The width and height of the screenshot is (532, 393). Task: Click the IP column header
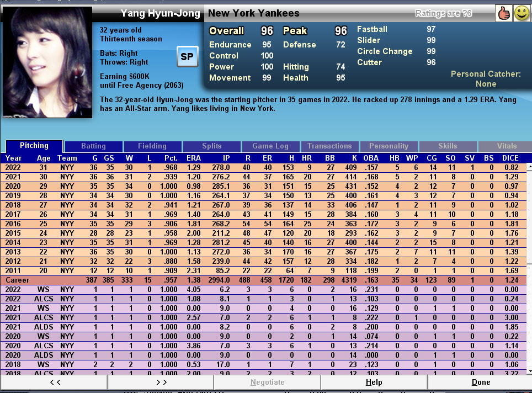(x=226, y=158)
